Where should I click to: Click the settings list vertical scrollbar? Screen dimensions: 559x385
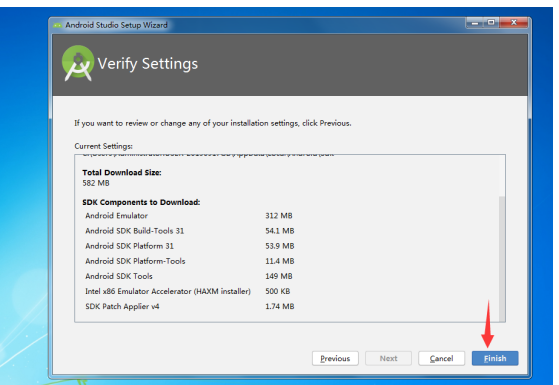pyautogui.click(x=502, y=258)
